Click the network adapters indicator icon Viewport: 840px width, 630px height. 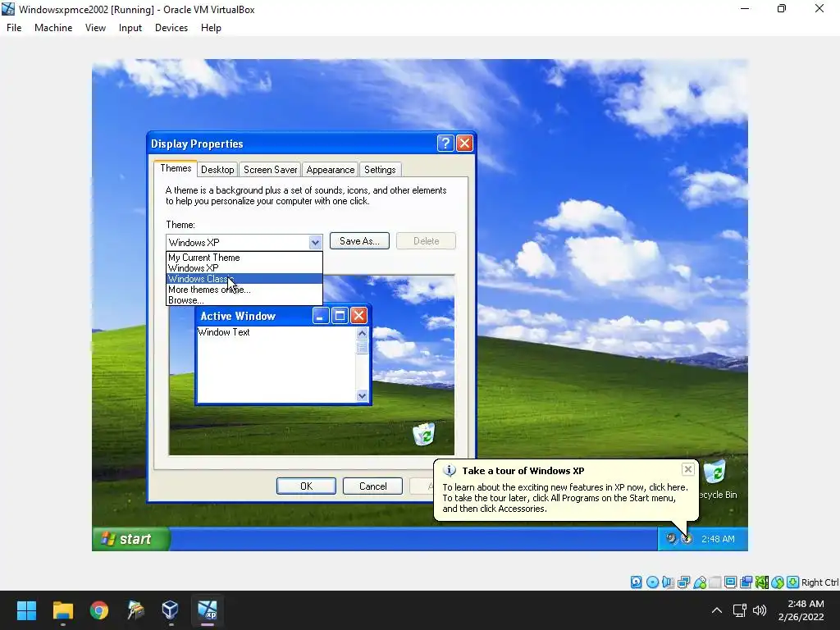coord(683,582)
